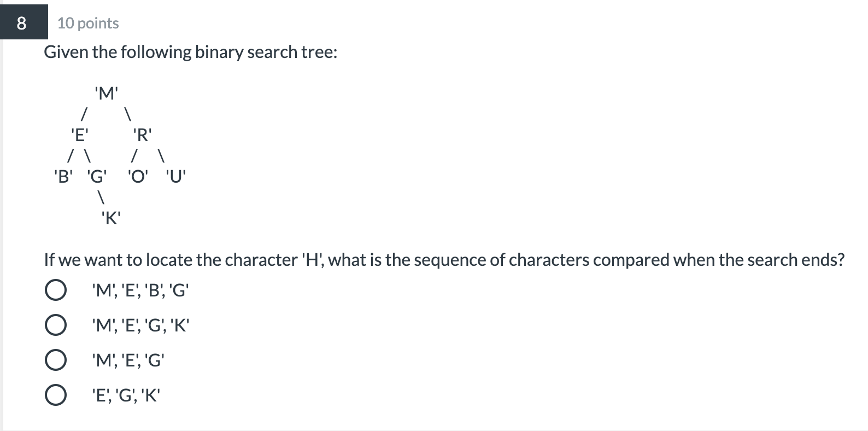
Task: Click the answer text 'M', 'E', 'B', 'G'
Action: click(x=140, y=290)
